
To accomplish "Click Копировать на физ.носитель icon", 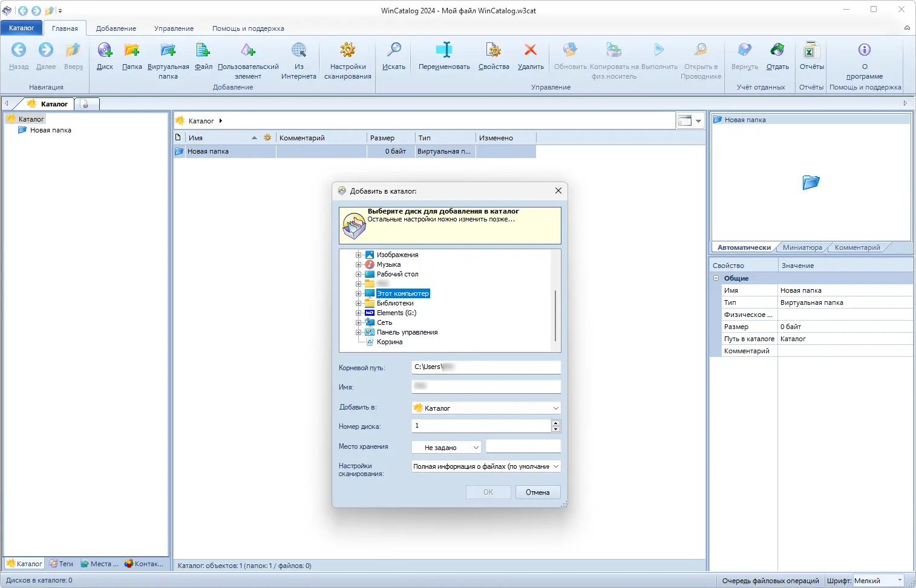I will 614,50.
